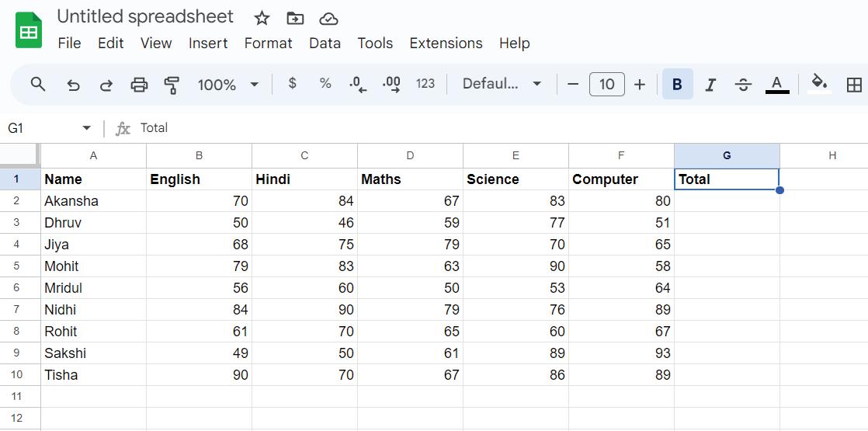
Task: Open the borders tool
Action: [854, 85]
